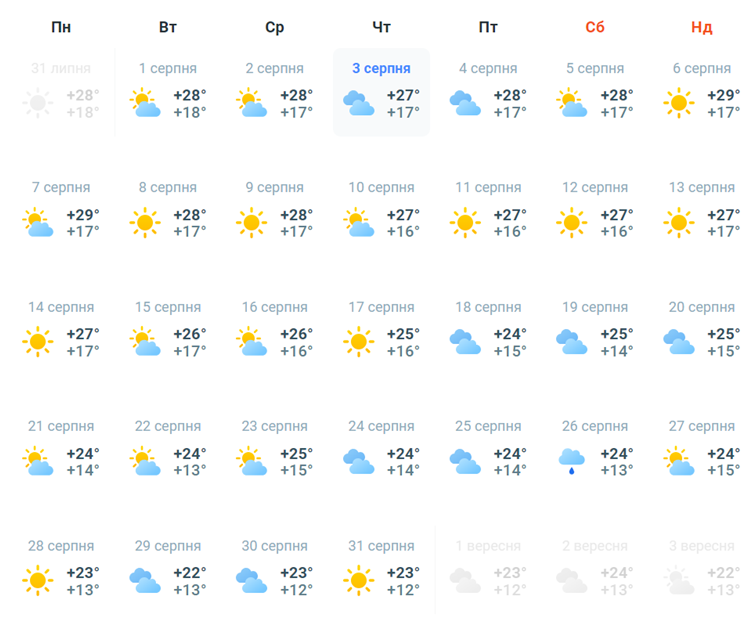Click the sun icon on 6 серпня

679,103
